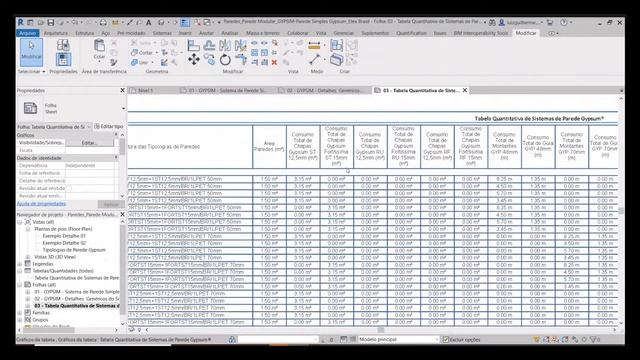Switch to the Arquitetura ribbon tab
This screenshot has height=360, width=640.
point(56,33)
